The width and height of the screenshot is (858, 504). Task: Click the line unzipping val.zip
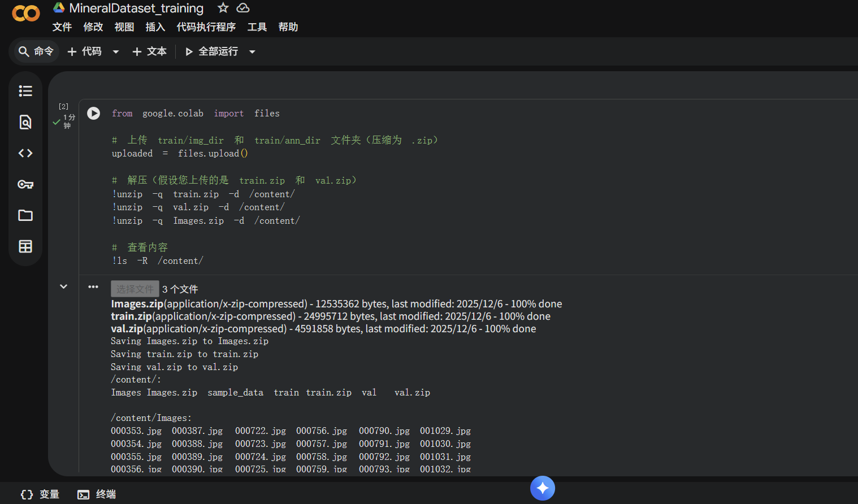click(x=198, y=207)
